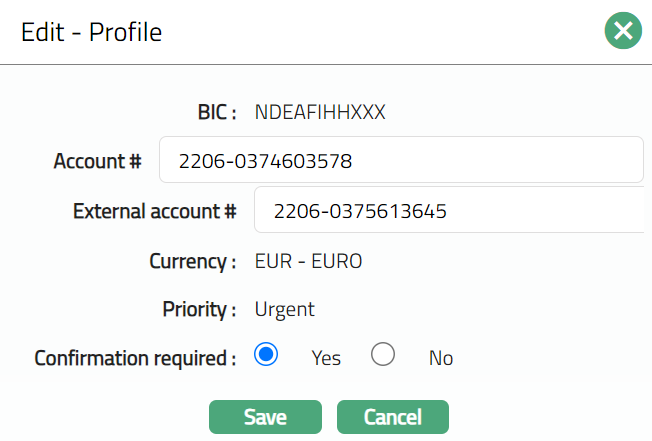Click the "External account #" field label
The height and width of the screenshot is (441, 652).
coord(155,211)
